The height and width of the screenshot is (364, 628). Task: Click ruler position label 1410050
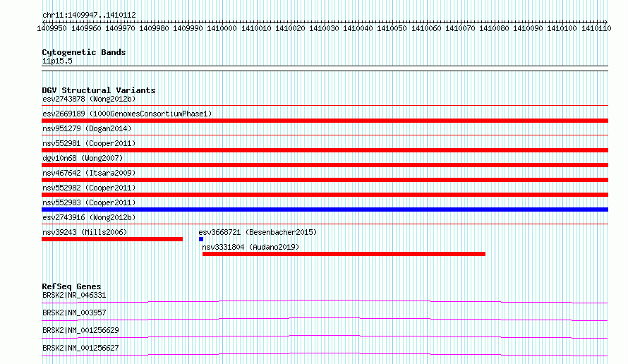coord(392,28)
